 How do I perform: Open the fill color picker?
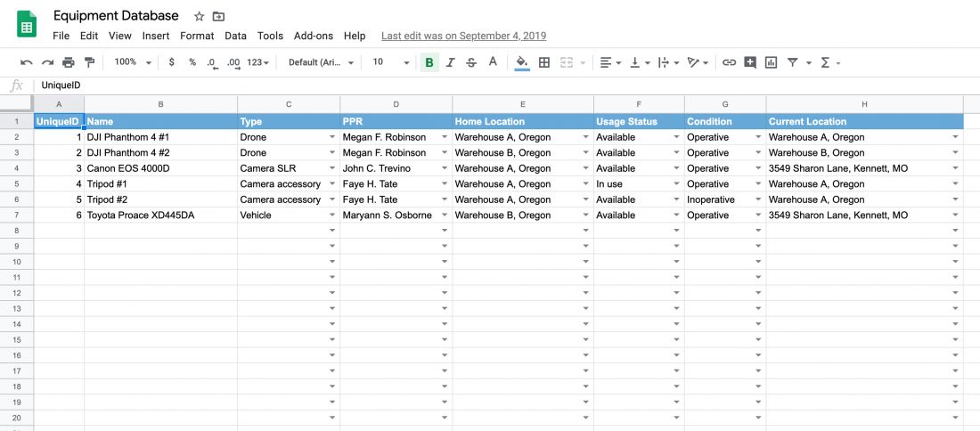(522, 62)
